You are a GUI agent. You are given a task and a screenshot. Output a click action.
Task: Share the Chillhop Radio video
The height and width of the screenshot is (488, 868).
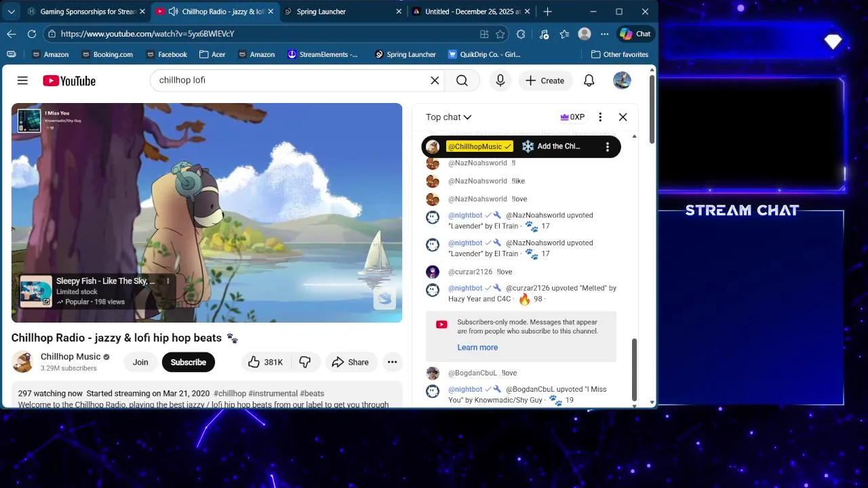point(351,362)
